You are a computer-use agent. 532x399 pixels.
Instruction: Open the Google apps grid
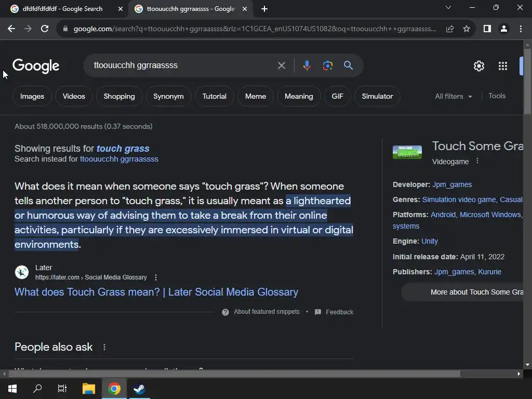503,66
